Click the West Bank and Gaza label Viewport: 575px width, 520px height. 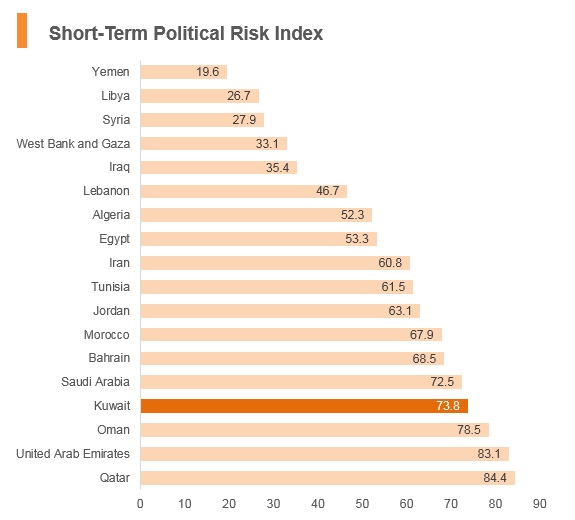tap(73, 143)
